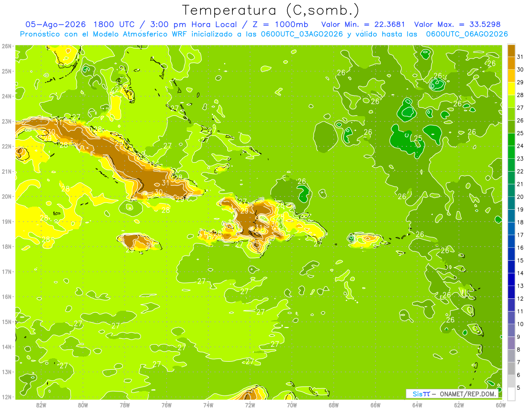Screen dimensions: 532x411
Task: Pick the teal colorbar swatch between 19 and 20
Action: [x=511, y=203]
